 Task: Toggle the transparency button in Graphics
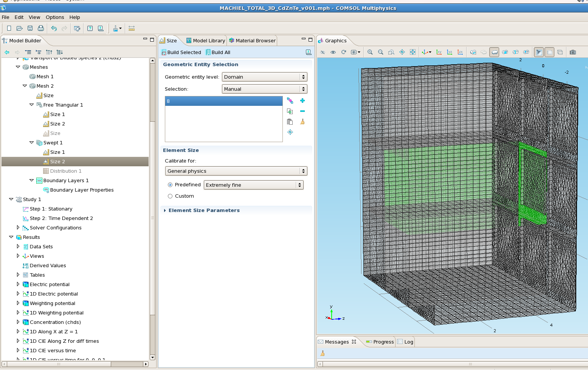click(x=549, y=52)
